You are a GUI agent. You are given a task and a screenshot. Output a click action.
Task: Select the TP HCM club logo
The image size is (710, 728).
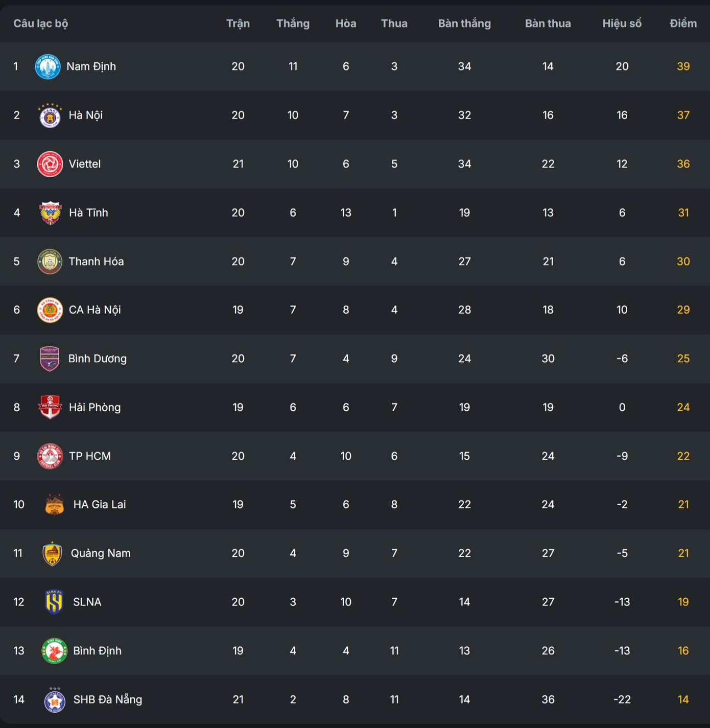[x=50, y=456]
